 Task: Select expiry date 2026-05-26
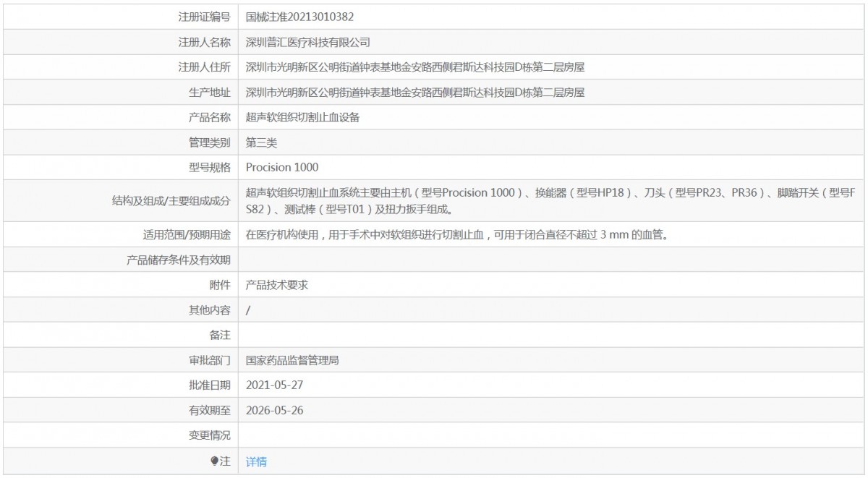[x=274, y=410]
